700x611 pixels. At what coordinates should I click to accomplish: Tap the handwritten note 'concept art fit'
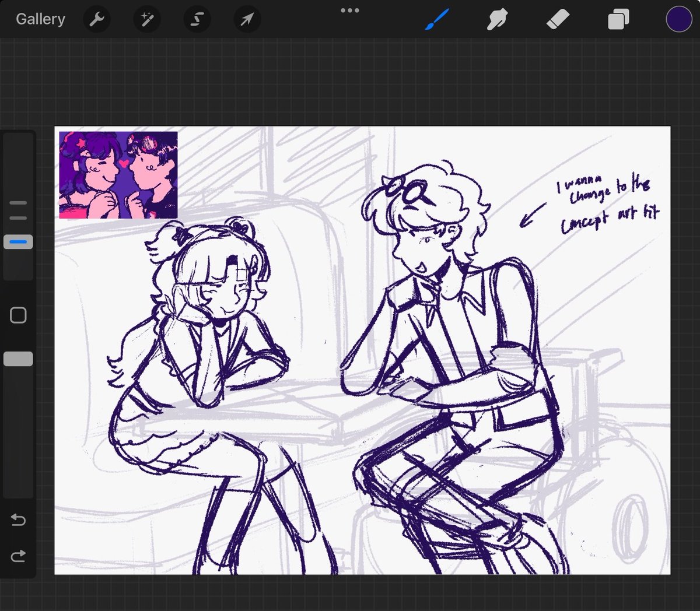coord(610,218)
